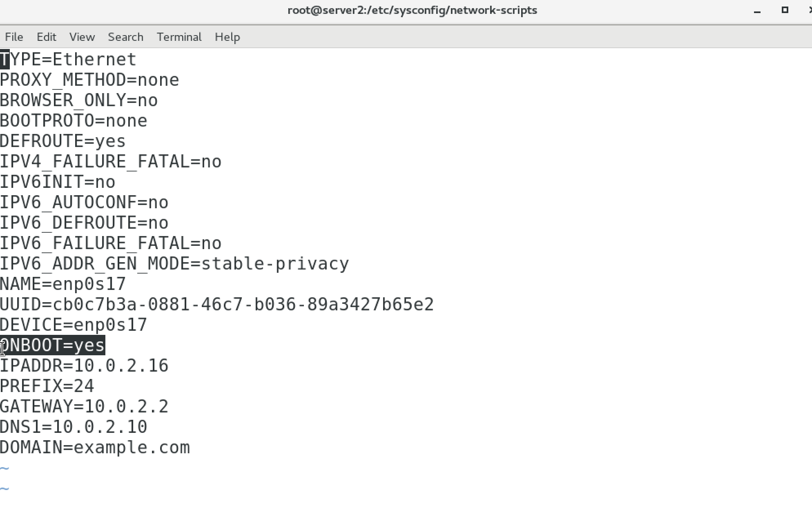Minimize the terminal window

(x=757, y=11)
